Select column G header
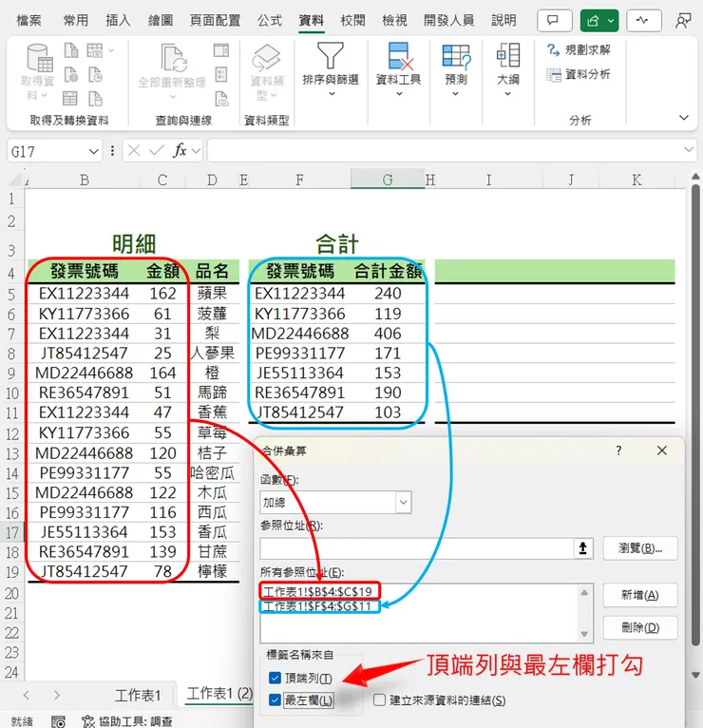Screen dimensions: 703x728 388,180
